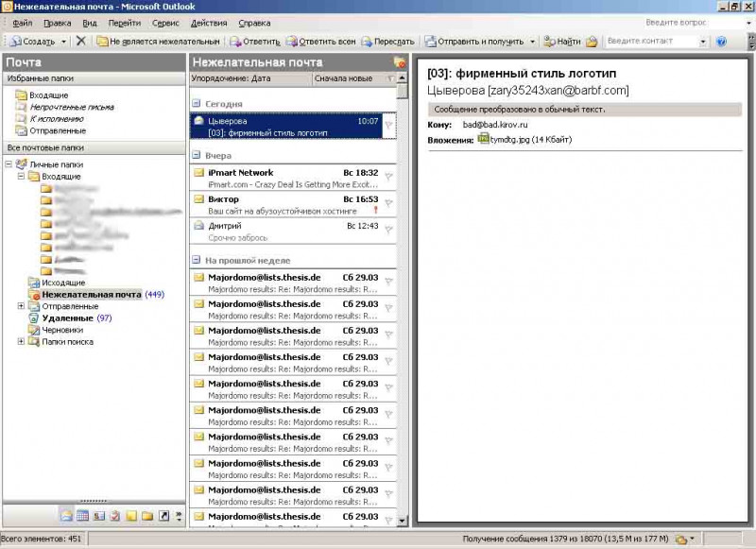Image resolution: width=756 pixels, height=549 pixels.
Task: Switch to Calendar navigation icon
Action: click(x=82, y=516)
